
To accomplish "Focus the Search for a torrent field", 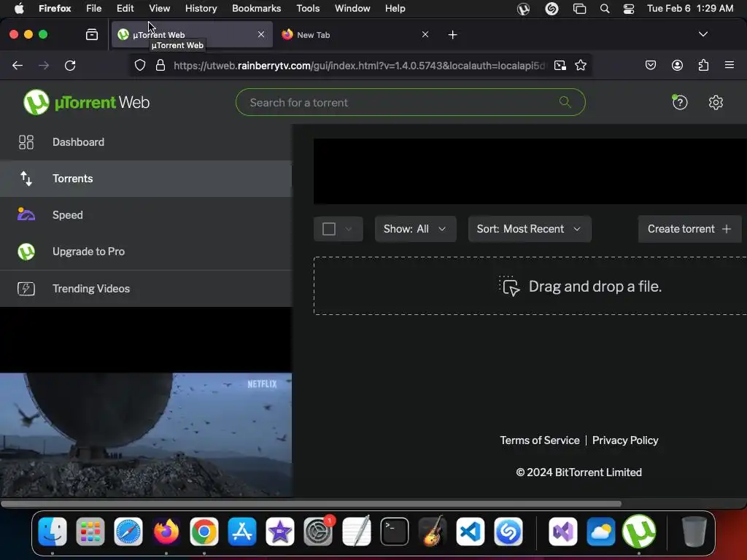I will (410, 102).
